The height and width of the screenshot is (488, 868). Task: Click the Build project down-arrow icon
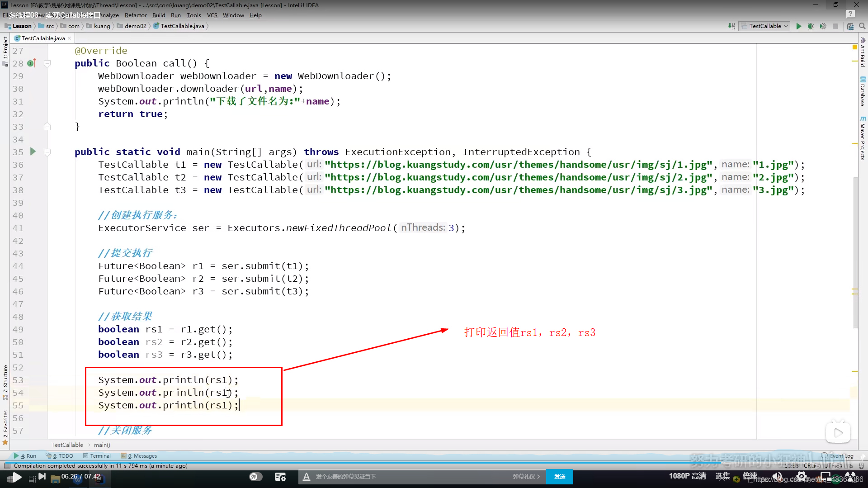click(731, 26)
